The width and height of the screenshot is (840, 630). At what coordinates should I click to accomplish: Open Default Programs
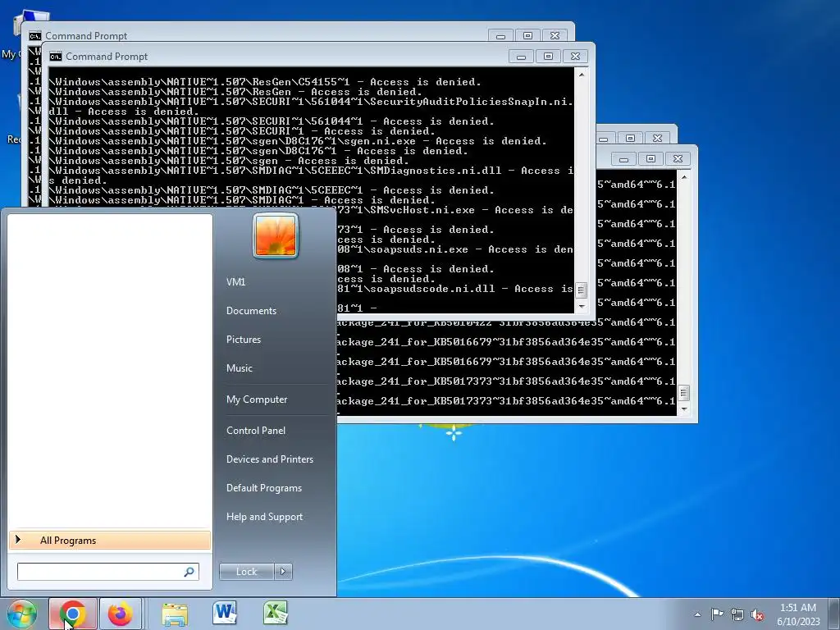[x=264, y=488]
